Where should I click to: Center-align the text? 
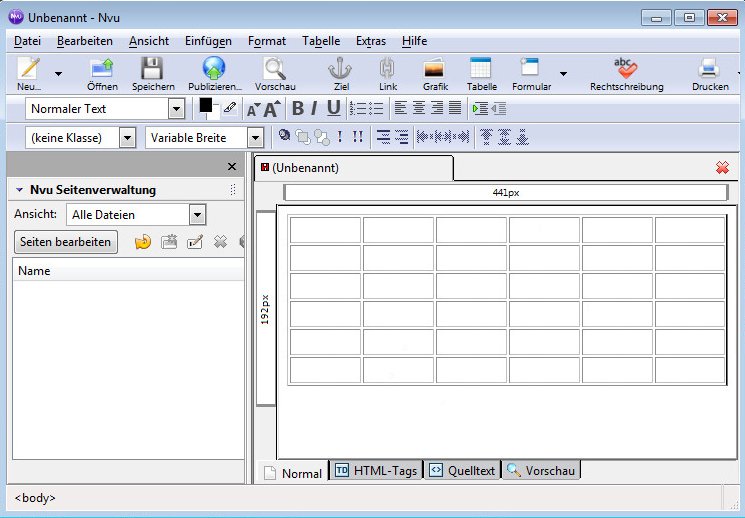pyautogui.click(x=419, y=108)
